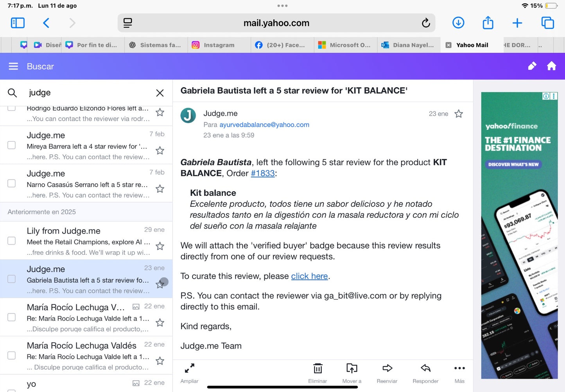Open Lily from Judge.me email row
The height and width of the screenshot is (392, 565).
pos(86,241)
